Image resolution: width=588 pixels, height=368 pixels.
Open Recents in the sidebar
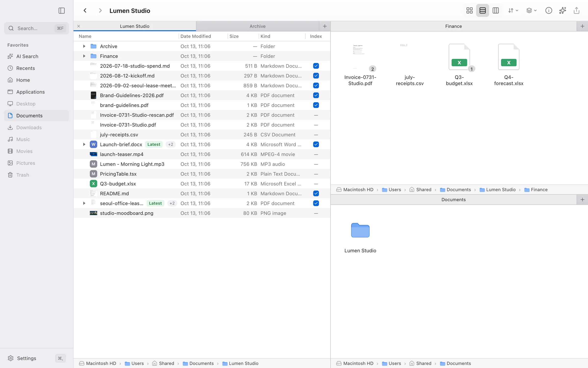tap(37, 68)
